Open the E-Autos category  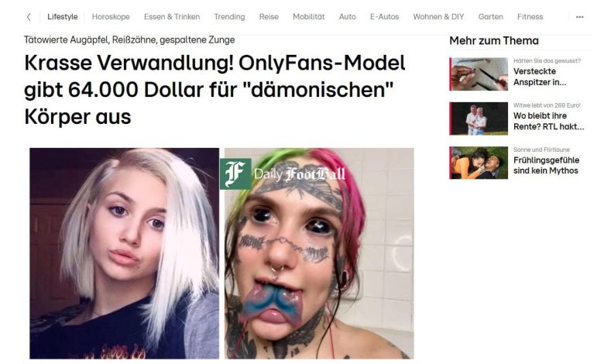pyautogui.click(x=384, y=17)
